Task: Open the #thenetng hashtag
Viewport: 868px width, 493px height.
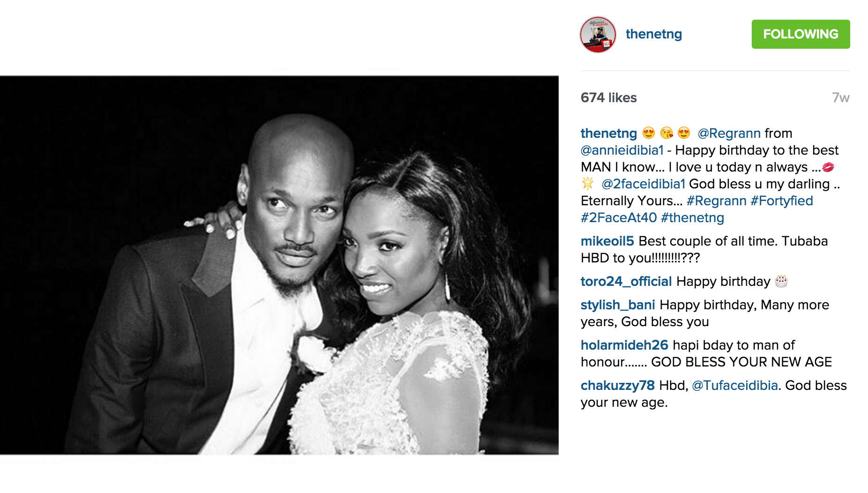Action: (692, 217)
